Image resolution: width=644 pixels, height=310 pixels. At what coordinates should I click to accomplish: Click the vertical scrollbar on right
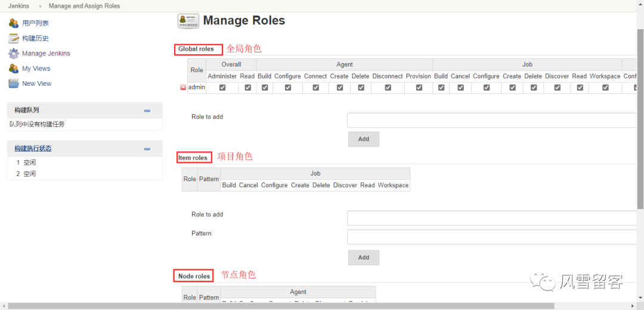(640, 119)
